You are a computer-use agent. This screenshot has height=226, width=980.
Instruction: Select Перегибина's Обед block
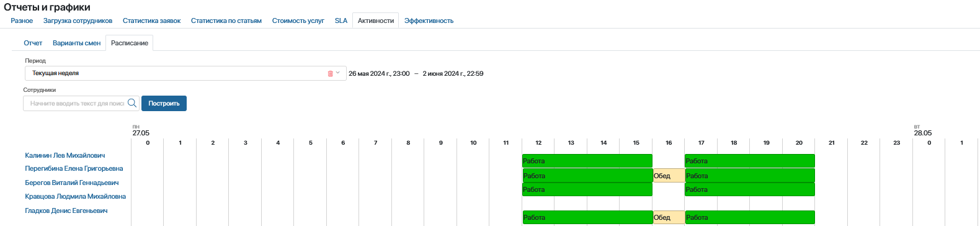(x=669, y=176)
